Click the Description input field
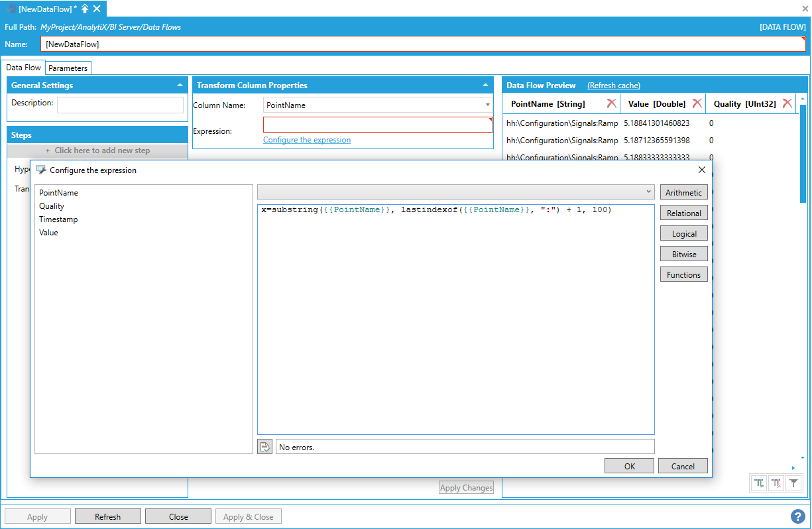 click(120, 105)
